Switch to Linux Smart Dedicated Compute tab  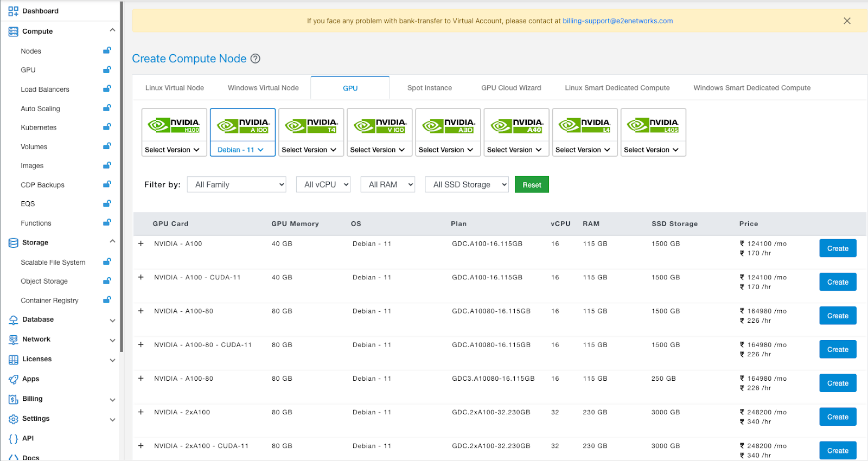(617, 88)
